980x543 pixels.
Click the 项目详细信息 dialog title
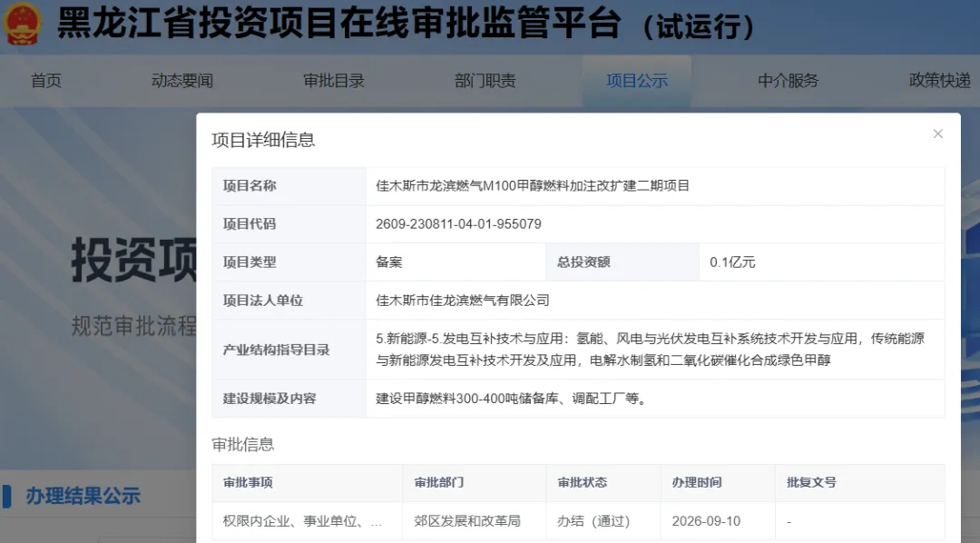(263, 140)
